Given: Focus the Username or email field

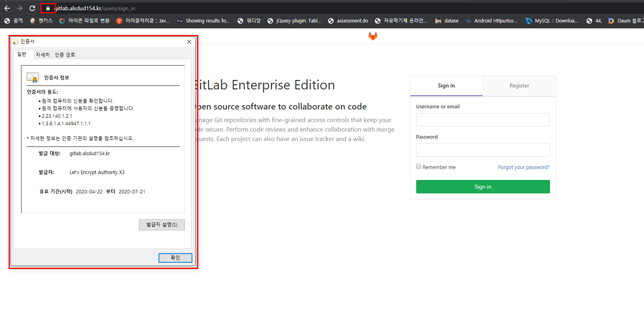Looking at the screenshot, I should pos(483,120).
